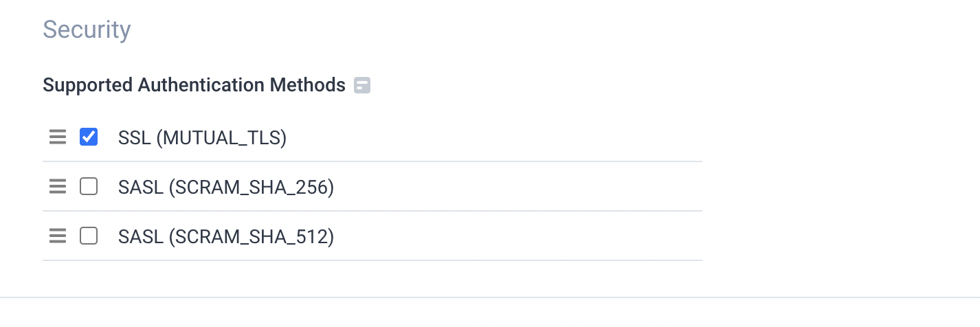
Task: Tick the SASL (SCRAM_SHA_512) checkbox
Action: pos(89,236)
